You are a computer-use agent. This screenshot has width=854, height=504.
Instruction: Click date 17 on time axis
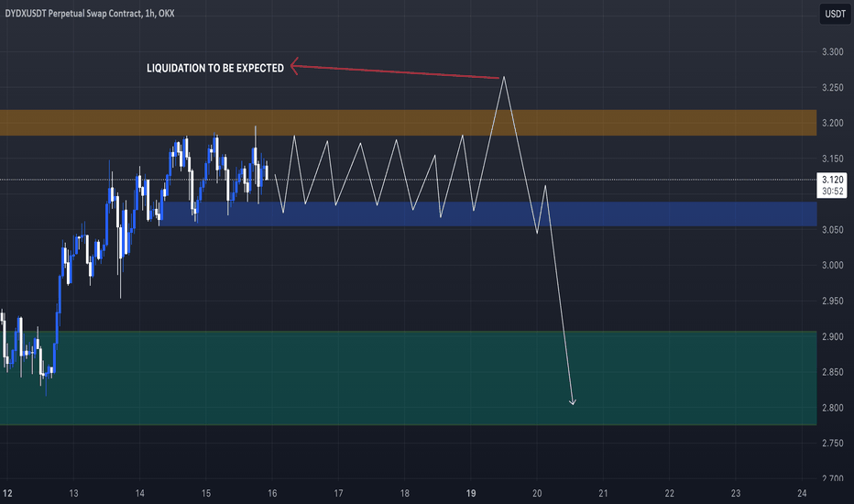coord(338,493)
